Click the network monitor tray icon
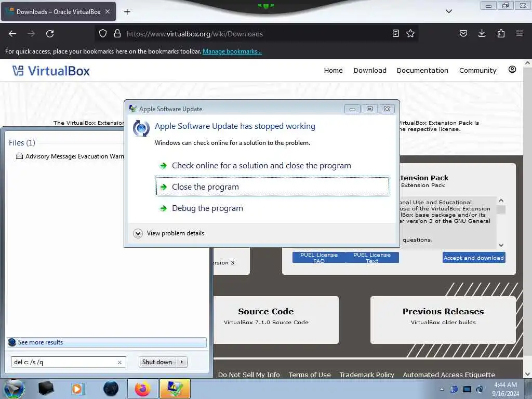532x399 pixels. point(467,389)
